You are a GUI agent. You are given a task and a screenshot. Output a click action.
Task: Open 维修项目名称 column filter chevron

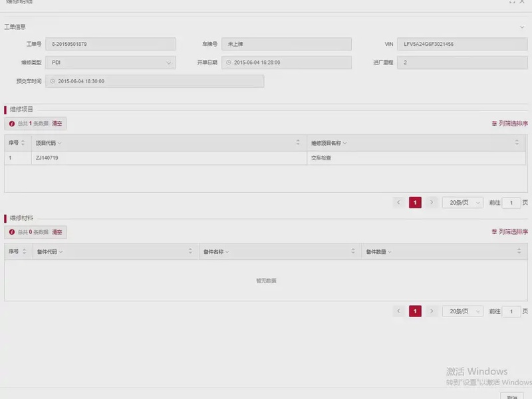point(344,143)
